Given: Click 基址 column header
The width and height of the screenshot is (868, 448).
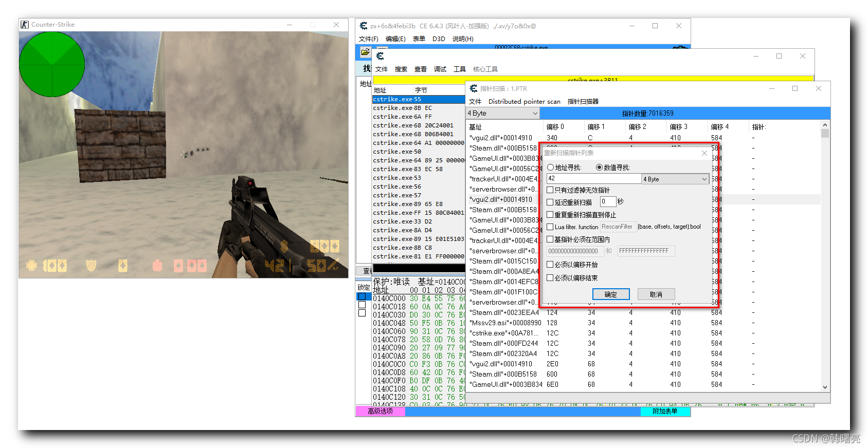Looking at the screenshot, I should point(505,127).
